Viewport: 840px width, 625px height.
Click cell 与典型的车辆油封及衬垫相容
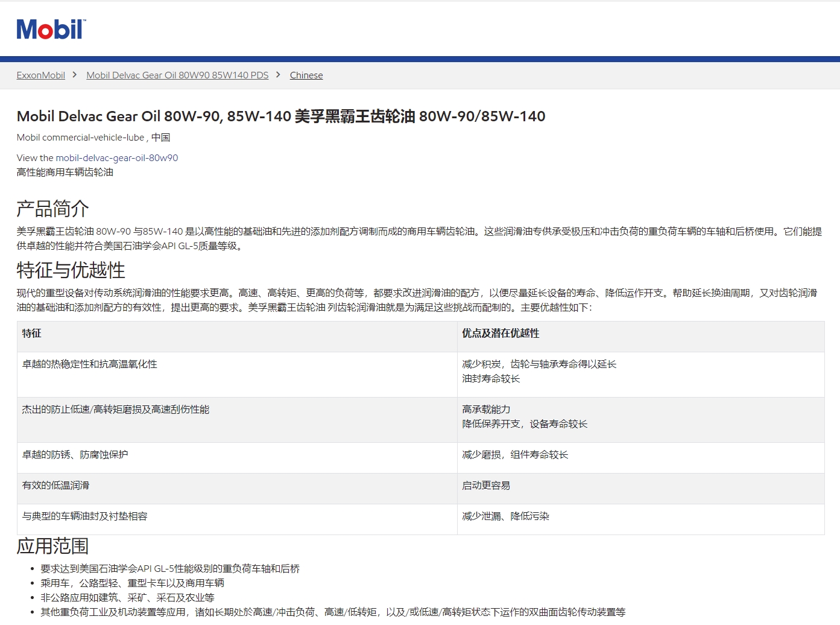coord(237,519)
